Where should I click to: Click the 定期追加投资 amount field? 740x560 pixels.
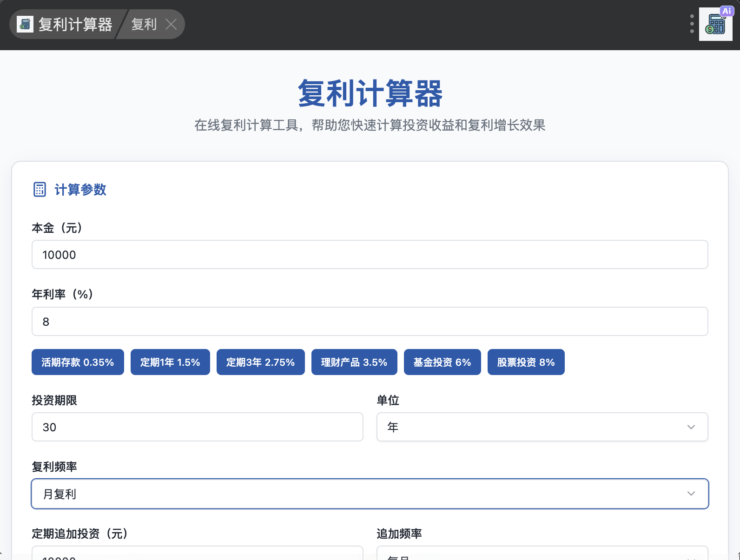[197, 554]
